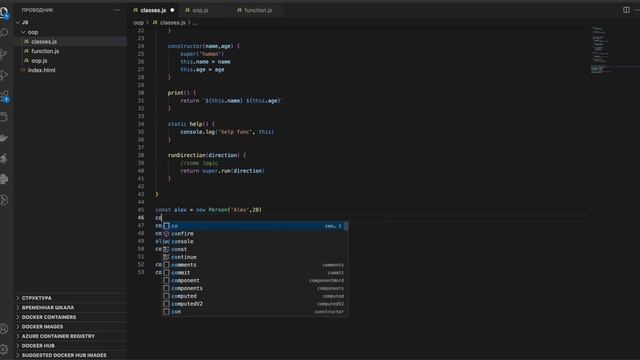
Task: Open classes.js in the file tree
Action: tap(44, 42)
